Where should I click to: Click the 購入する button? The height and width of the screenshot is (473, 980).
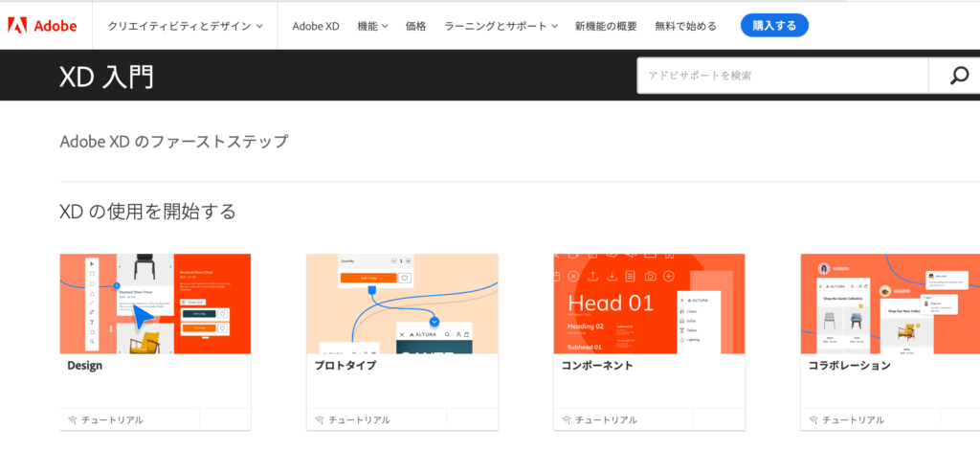point(774,26)
